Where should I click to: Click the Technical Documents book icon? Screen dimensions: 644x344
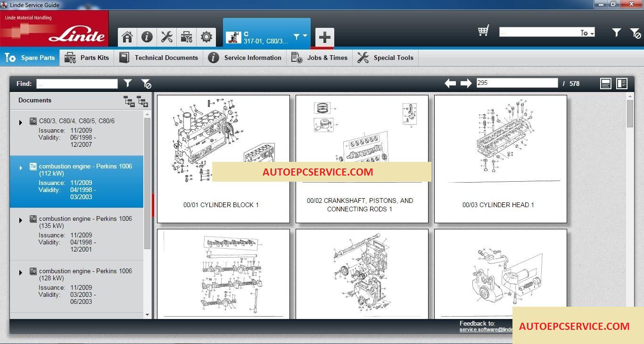(x=124, y=58)
